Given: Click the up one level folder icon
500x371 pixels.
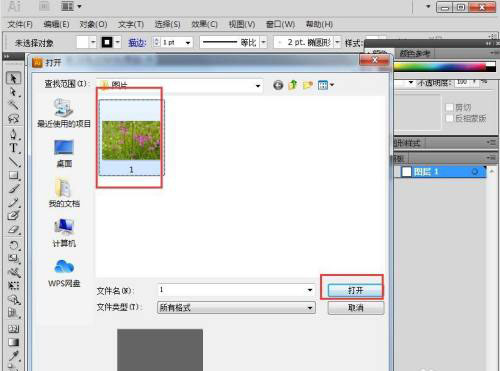Looking at the screenshot, I should [x=293, y=85].
